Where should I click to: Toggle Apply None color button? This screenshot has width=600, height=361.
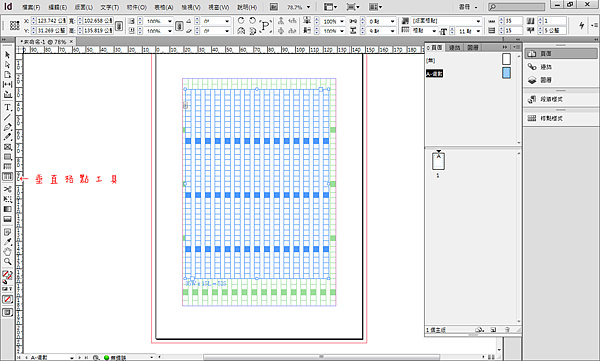click(7, 299)
